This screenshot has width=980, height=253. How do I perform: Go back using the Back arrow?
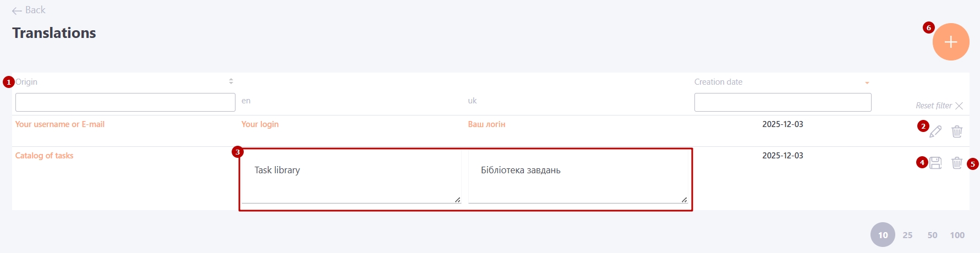(x=29, y=10)
